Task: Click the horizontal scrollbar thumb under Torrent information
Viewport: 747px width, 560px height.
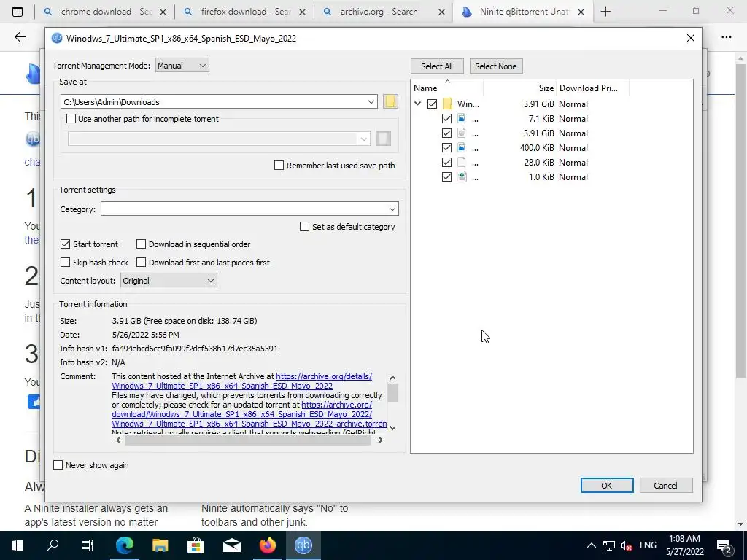Action: click(247, 440)
